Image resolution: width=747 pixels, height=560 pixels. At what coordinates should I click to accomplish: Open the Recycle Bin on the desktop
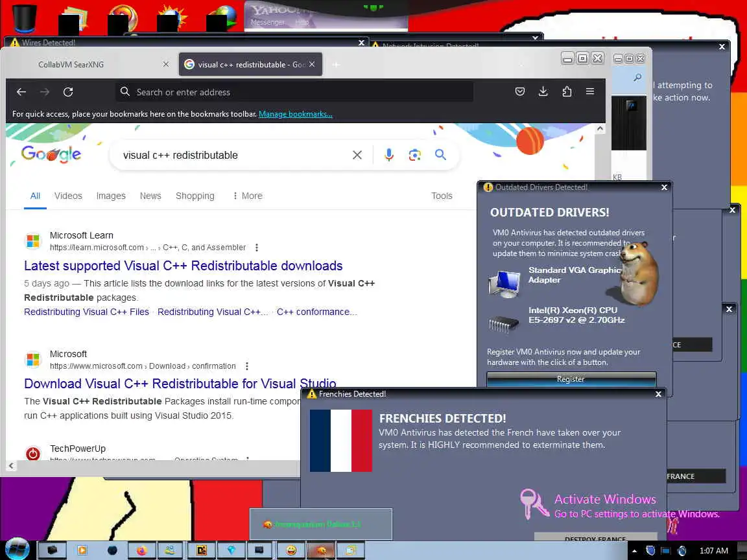tap(24, 18)
